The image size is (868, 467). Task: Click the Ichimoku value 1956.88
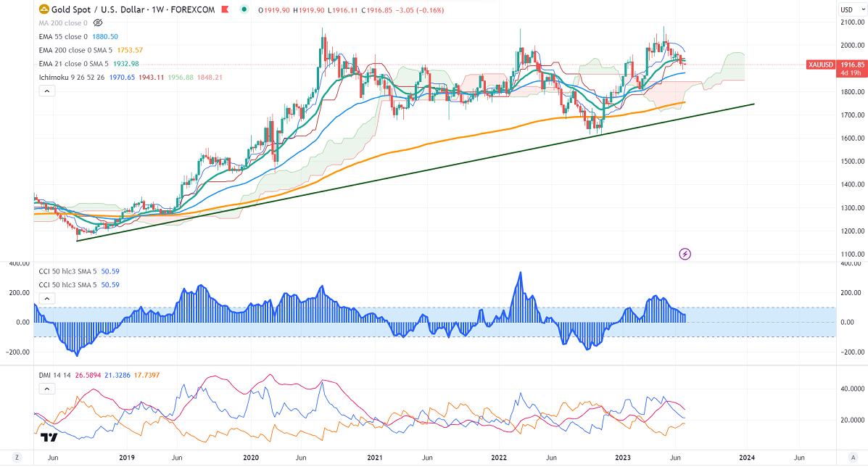pos(181,77)
